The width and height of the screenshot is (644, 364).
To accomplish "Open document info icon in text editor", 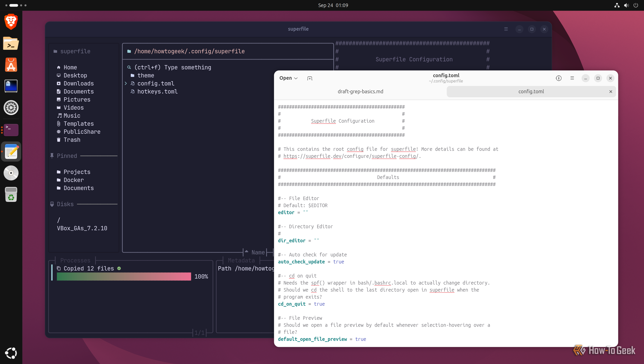I will 558,78.
